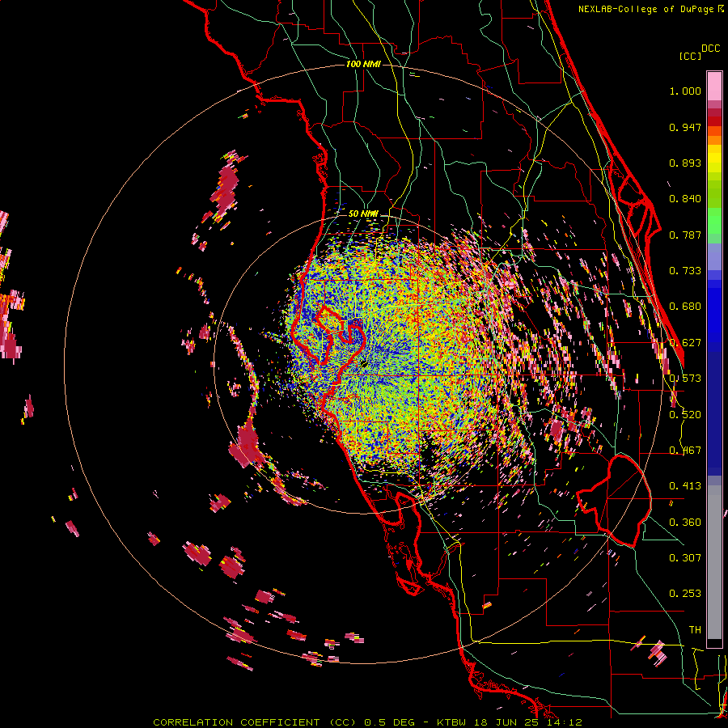Pick the bright green segment of the color bar
Image resolution: width=728 pixels, height=728 pixels.
click(714, 221)
